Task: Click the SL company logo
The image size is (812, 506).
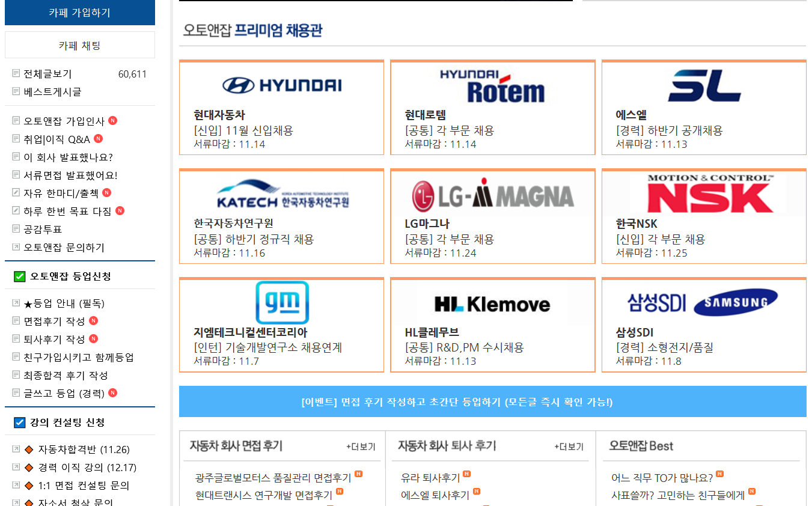Action: [x=704, y=85]
